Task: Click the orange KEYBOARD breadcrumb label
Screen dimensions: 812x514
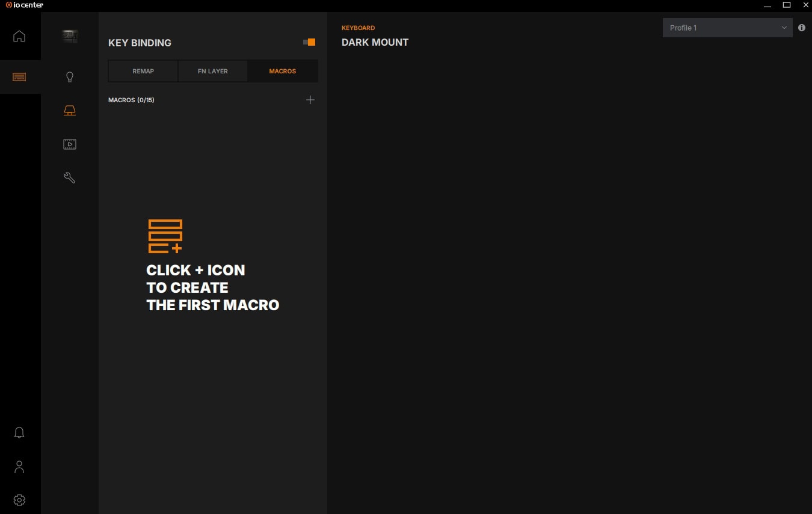Action: (x=358, y=28)
